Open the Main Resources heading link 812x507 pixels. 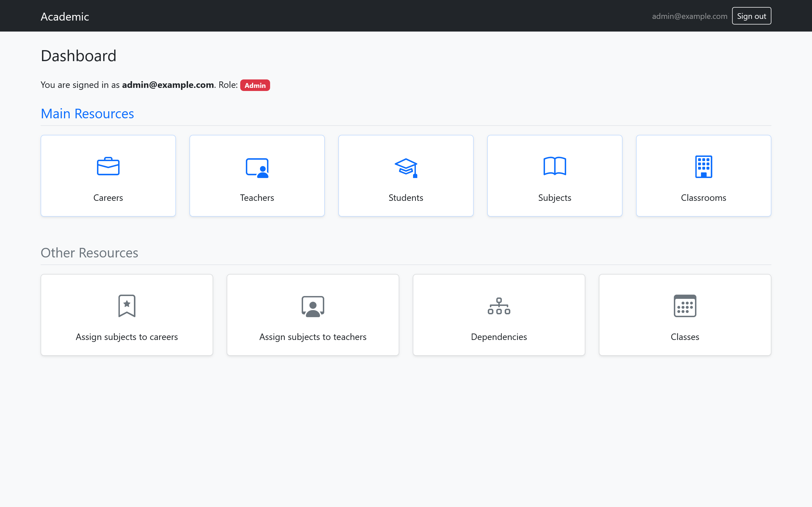pos(87,114)
